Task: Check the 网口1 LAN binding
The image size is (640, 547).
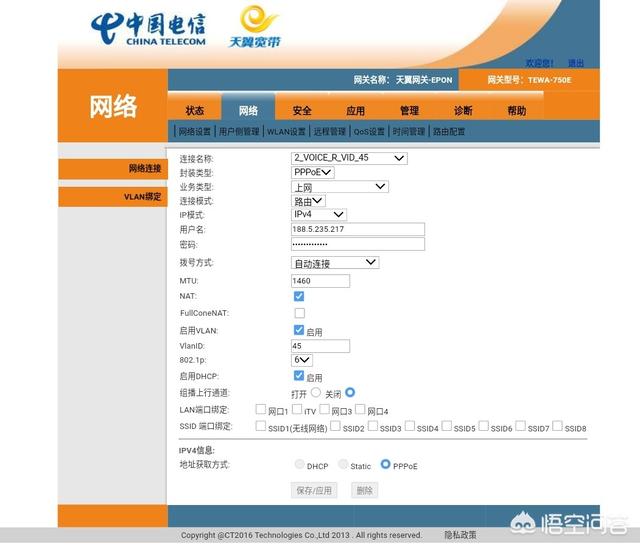Action: point(260,409)
